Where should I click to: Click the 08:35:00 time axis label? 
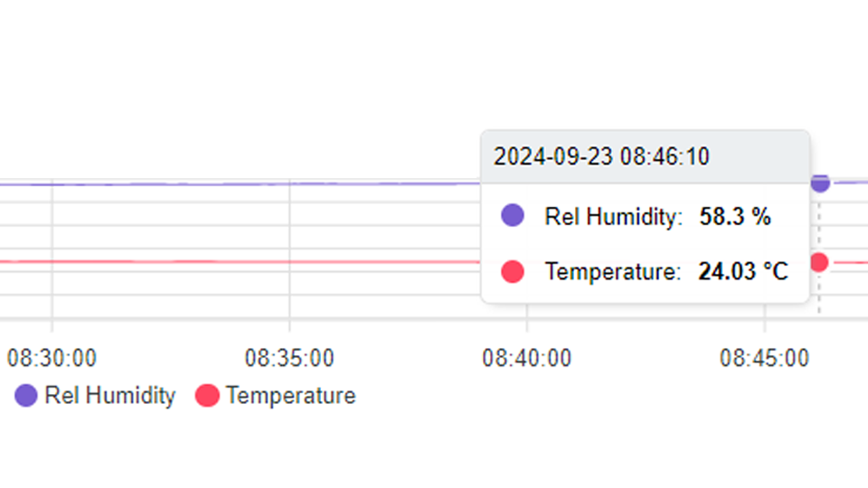[x=289, y=359]
